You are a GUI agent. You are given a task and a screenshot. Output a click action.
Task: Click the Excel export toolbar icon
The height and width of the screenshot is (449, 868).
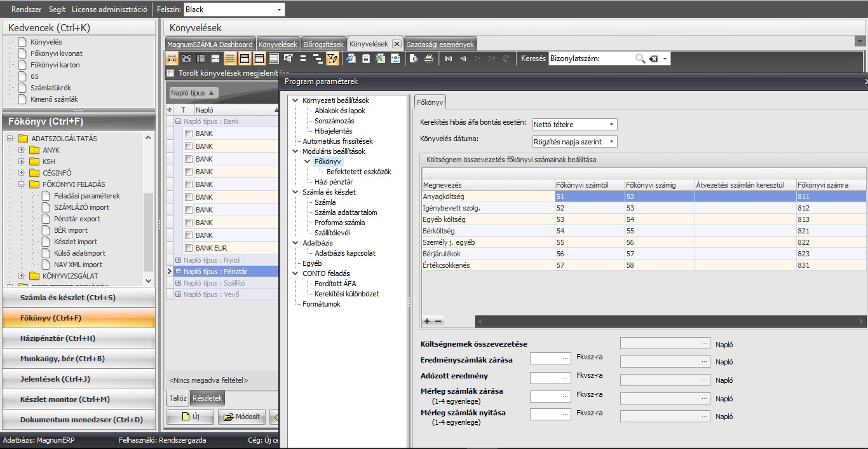point(380,59)
